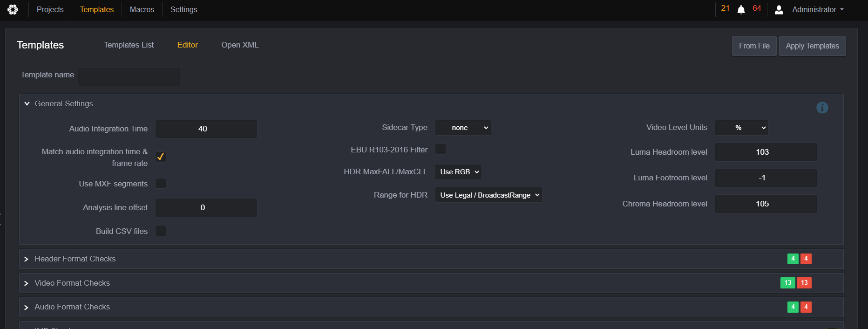
Task: Click Luma Footroom level field
Action: [x=766, y=178]
